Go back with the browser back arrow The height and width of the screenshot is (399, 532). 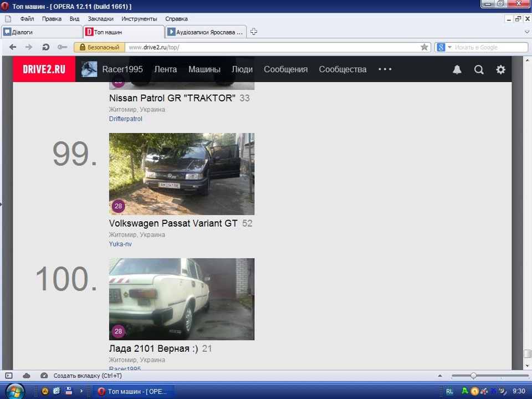13,47
